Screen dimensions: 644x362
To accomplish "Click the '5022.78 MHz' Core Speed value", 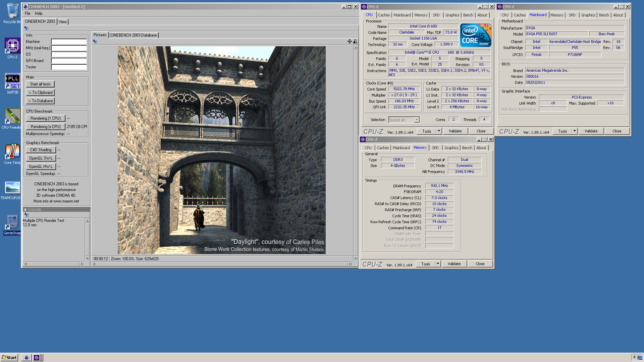I will tap(404, 89).
